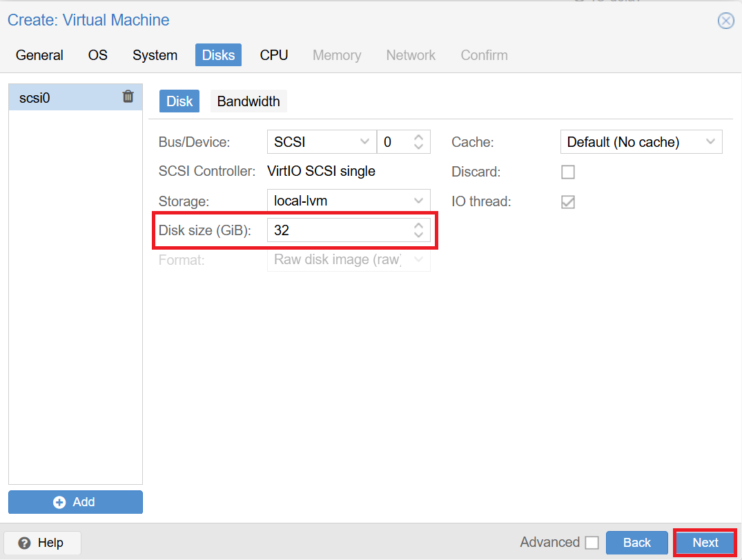Open the Bandwidth sub-tab

[248, 101]
